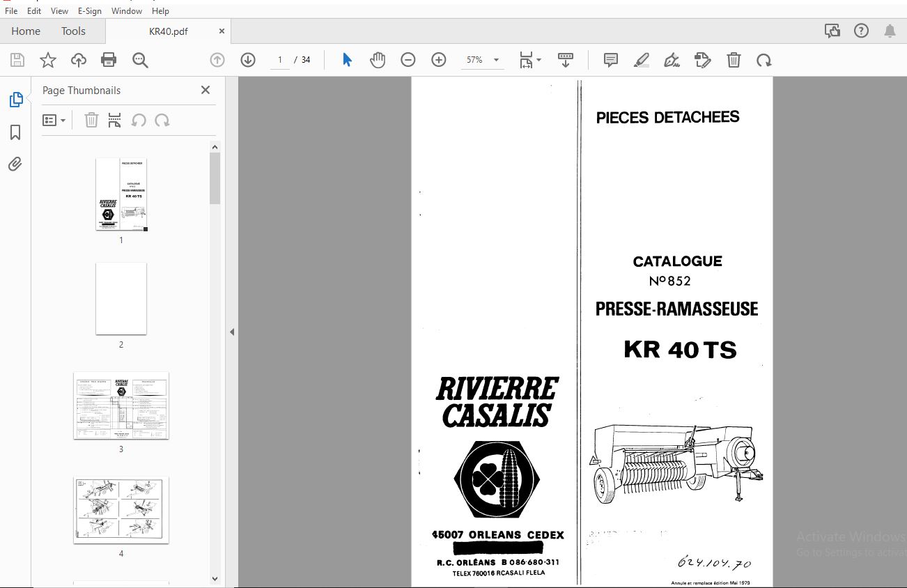Open the notifications bell
907x588 pixels.
[x=890, y=31]
